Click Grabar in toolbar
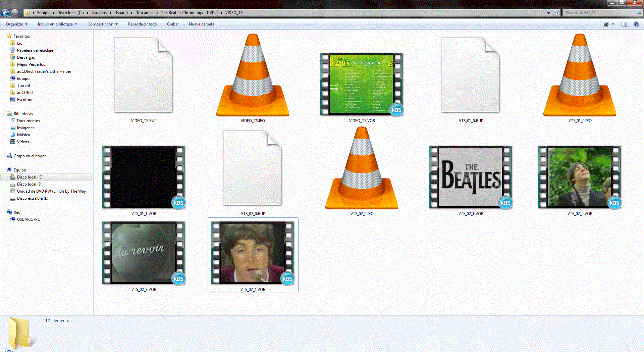 (173, 24)
